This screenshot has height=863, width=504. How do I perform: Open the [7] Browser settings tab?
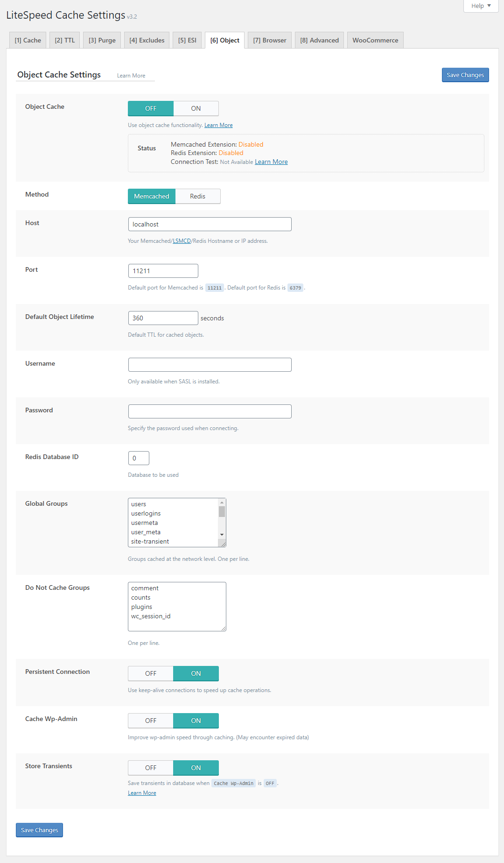269,40
